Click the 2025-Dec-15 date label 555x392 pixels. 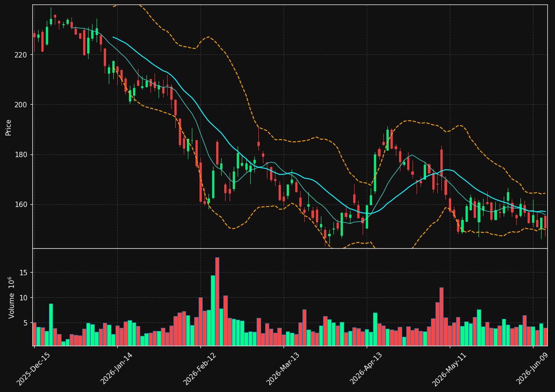pos(33,369)
